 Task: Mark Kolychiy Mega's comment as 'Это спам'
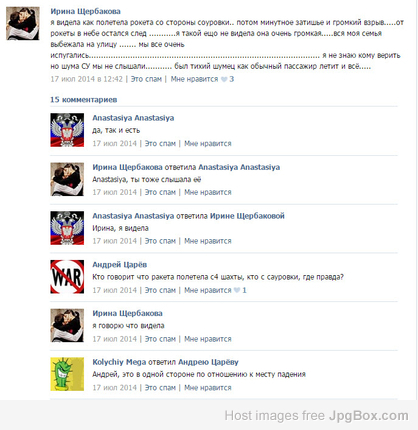point(160,388)
